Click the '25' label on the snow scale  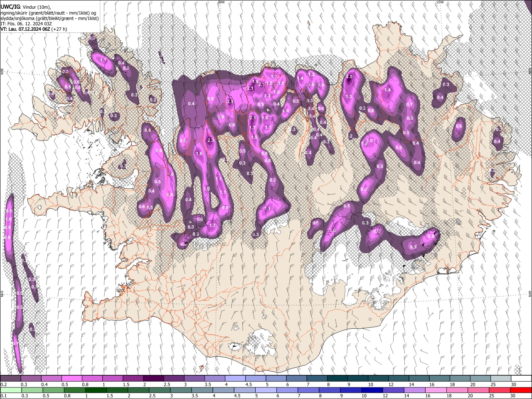point(493,384)
